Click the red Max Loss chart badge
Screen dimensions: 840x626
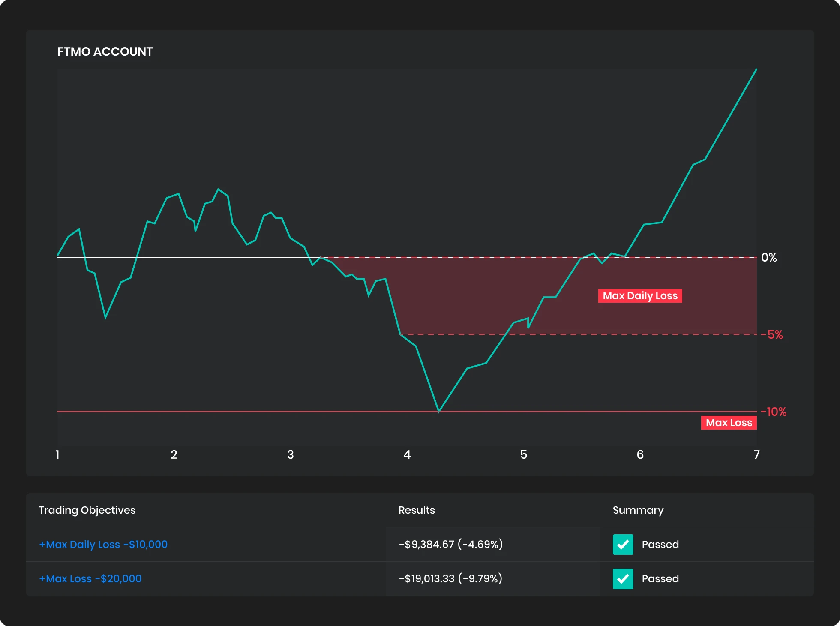tap(729, 423)
